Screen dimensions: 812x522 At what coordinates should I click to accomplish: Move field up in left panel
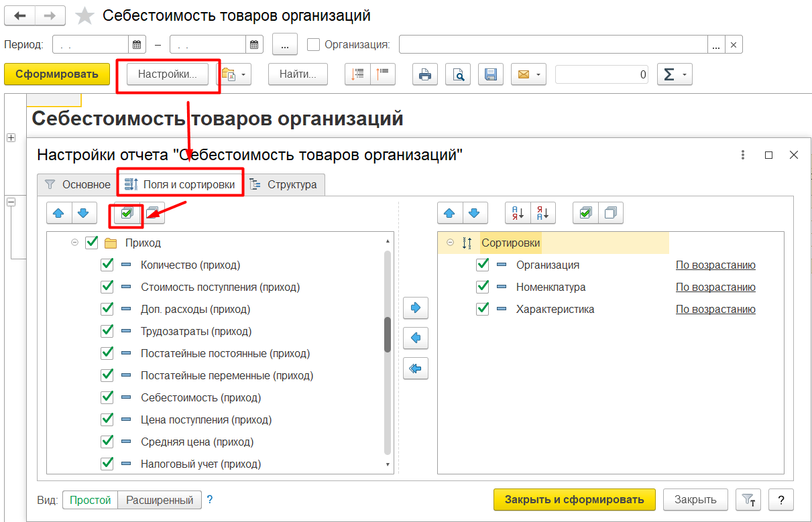(58, 213)
